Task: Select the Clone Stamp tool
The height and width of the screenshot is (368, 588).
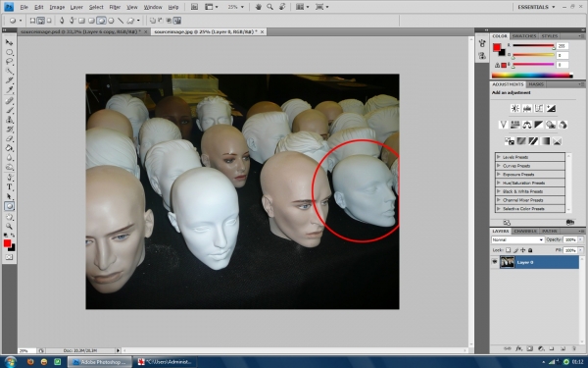Action: pos(10,120)
